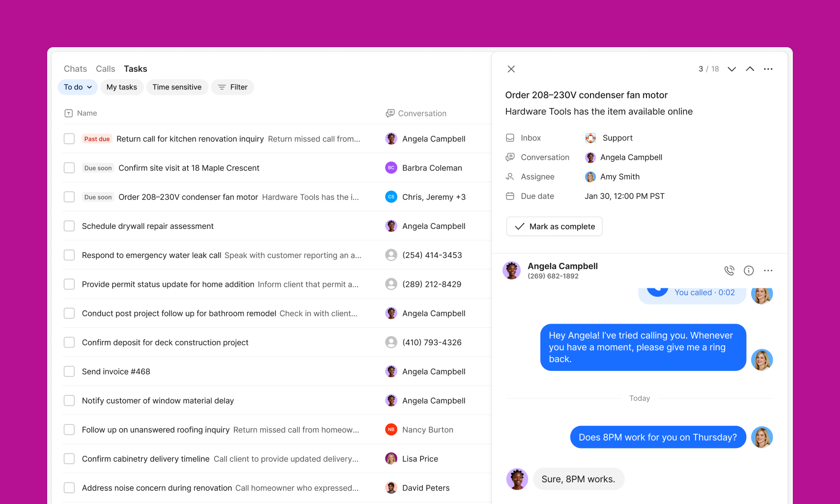Open linked conversation Angela Campbell in details
840x504 pixels.
click(x=624, y=157)
